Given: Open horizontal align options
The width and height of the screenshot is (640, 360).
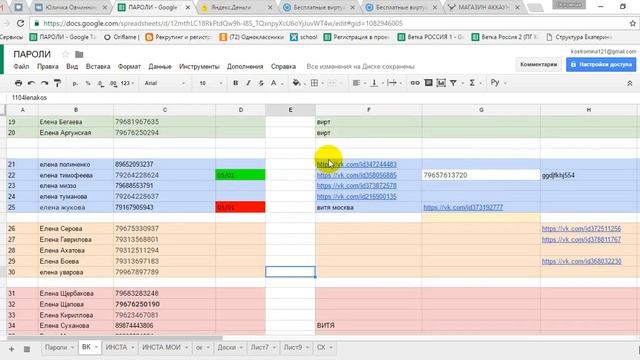Looking at the screenshot, I should 356,83.
